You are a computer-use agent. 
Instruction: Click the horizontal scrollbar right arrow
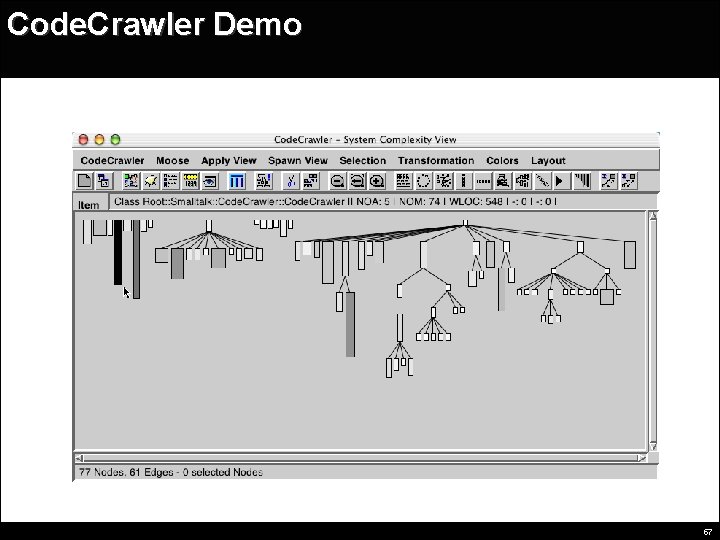pos(641,458)
